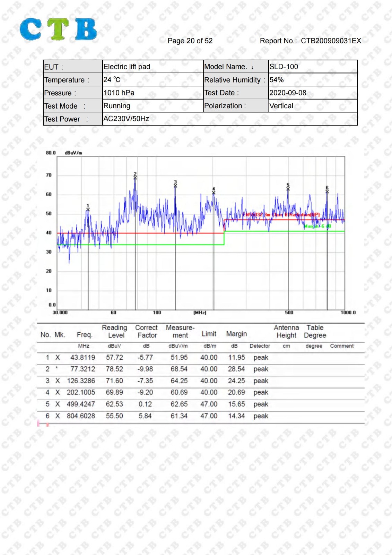This screenshot has width=392, height=555.
Task: Select the 'Page 20 of 52' text
Action: [190, 41]
